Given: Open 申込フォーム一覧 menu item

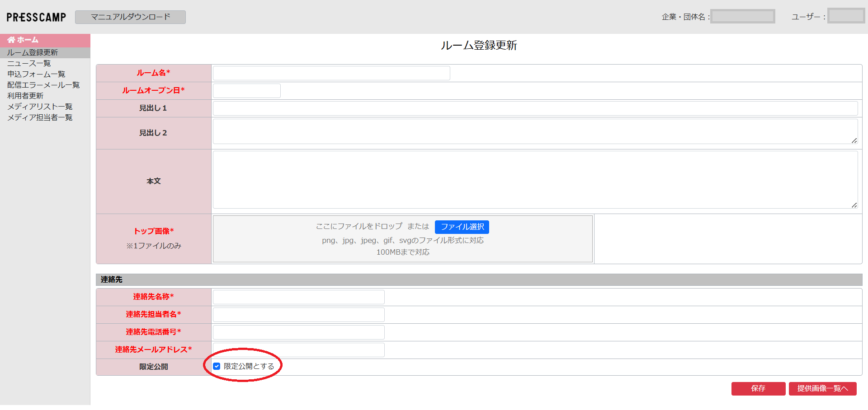Looking at the screenshot, I should [x=36, y=74].
